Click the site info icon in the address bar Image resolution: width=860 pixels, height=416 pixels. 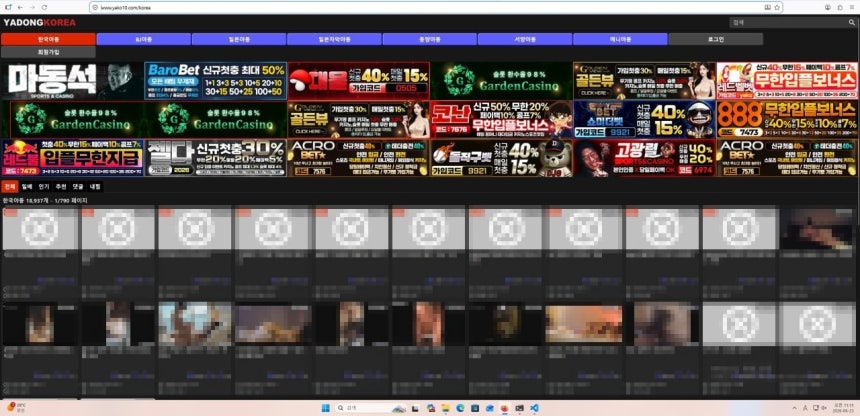coord(95,8)
